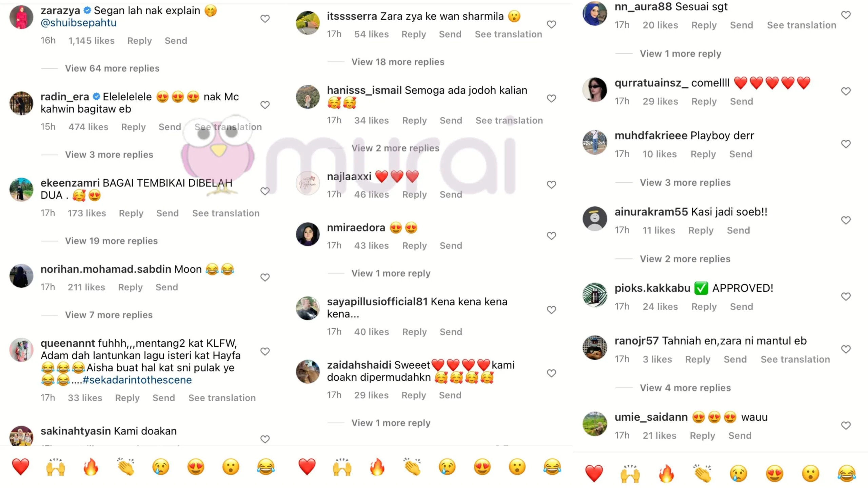Open nmiraedora's profile picture
This screenshot has height=488, width=868.
308,235
